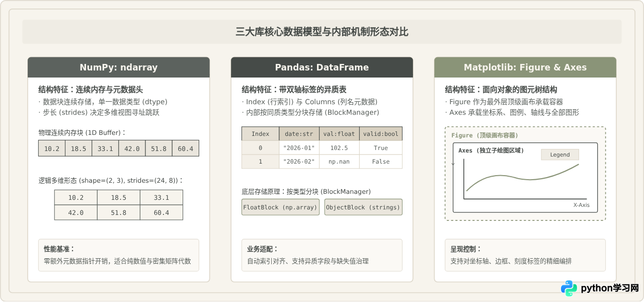Click buffer cell 42.0 in 1D buffer
This screenshot has width=644, height=302.
132,148
